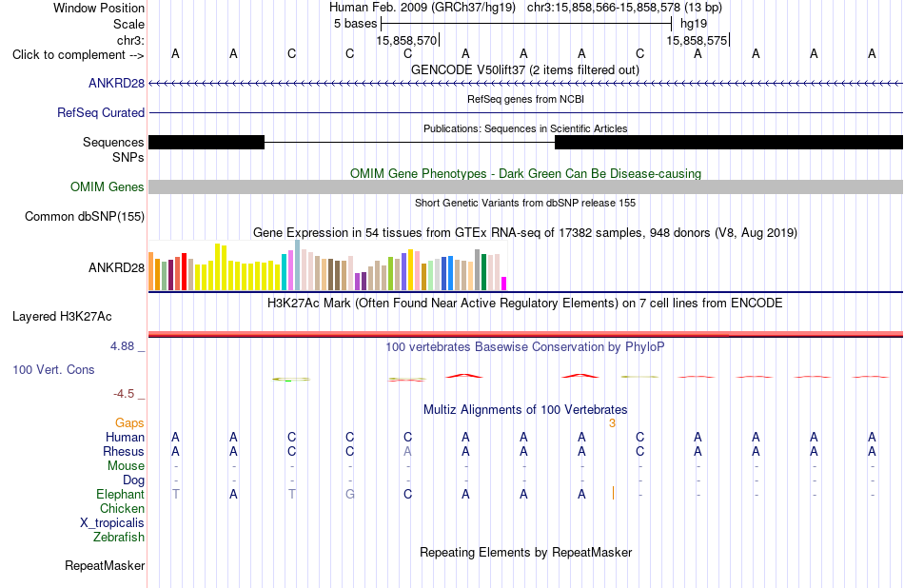Viewport: 904px width, 588px height.
Task: Click the long right black Sequences block
Action: (x=729, y=142)
